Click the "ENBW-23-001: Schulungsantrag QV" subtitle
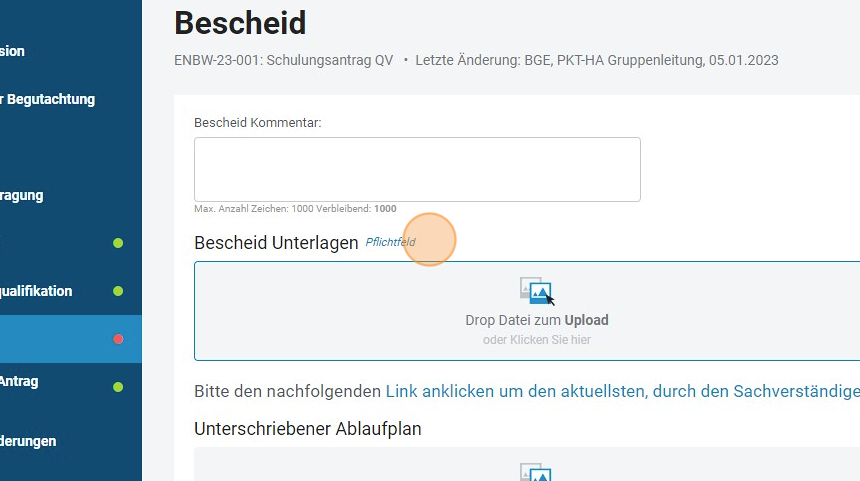Viewport: 860px width, 481px height. click(283, 60)
